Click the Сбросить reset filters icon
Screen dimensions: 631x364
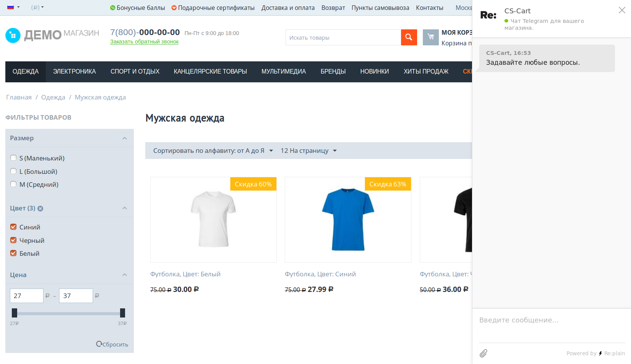[x=99, y=344]
